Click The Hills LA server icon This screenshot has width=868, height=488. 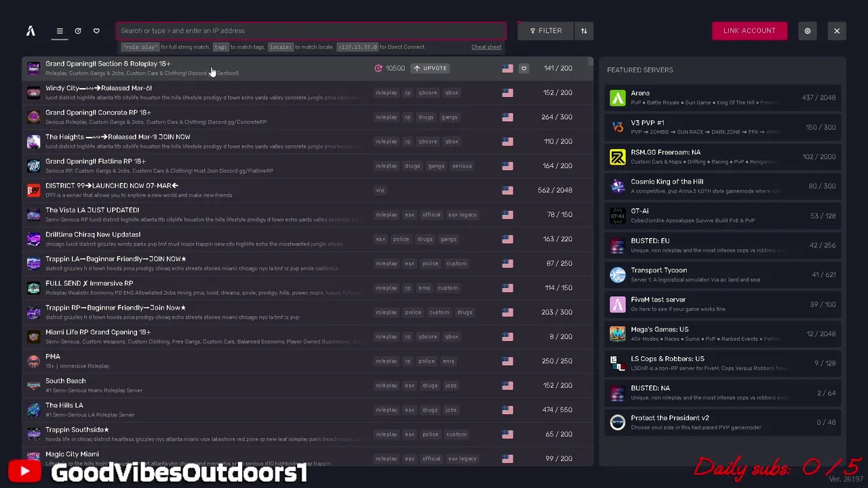coord(33,409)
